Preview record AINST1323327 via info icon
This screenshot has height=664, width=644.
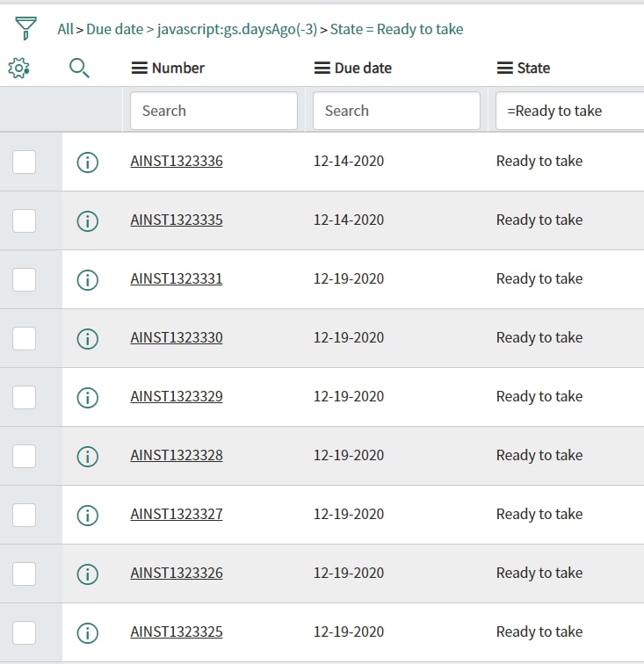click(x=88, y=515)
